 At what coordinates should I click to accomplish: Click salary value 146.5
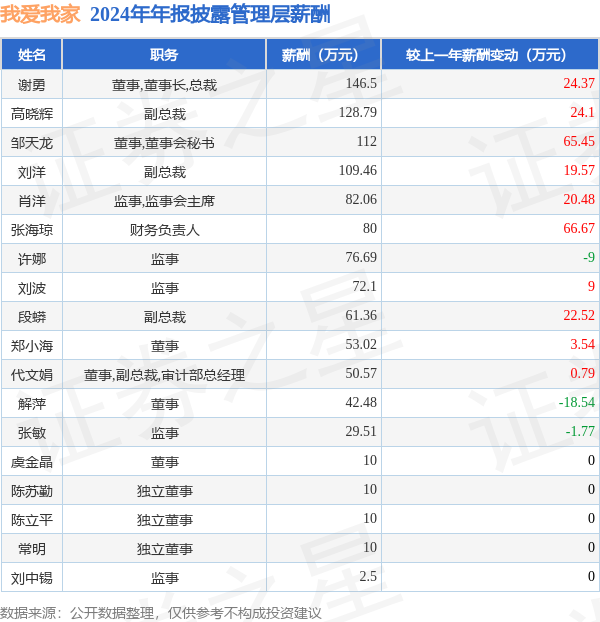361,83
